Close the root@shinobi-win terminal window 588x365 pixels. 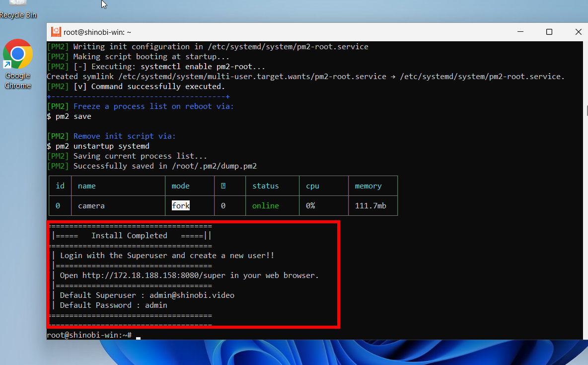click(x=578, y=32)
